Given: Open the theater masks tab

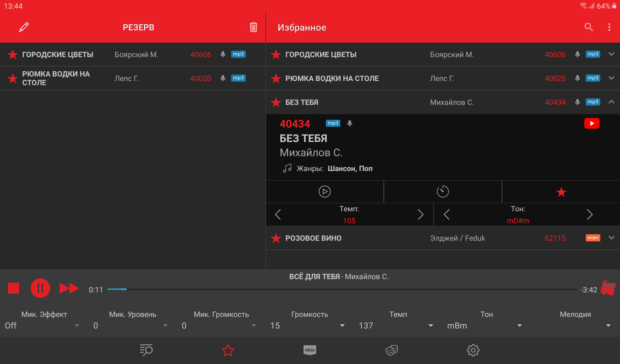Looking at the screenshot, I should point(391,350).
